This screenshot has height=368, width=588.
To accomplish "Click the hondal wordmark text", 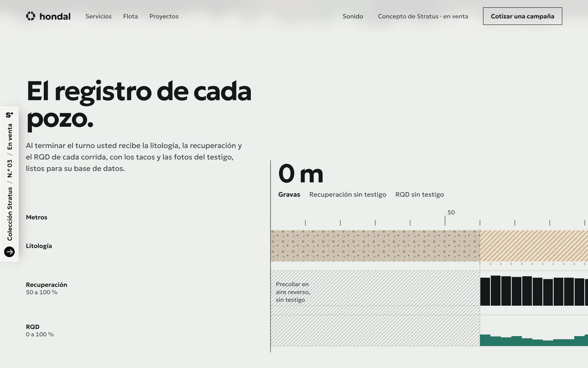I will [55, 16].
